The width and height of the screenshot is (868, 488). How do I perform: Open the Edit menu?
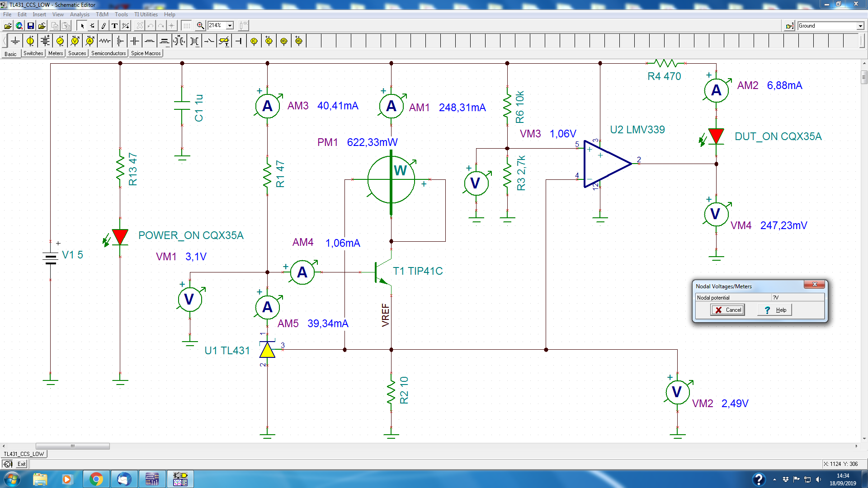point(22,14)
